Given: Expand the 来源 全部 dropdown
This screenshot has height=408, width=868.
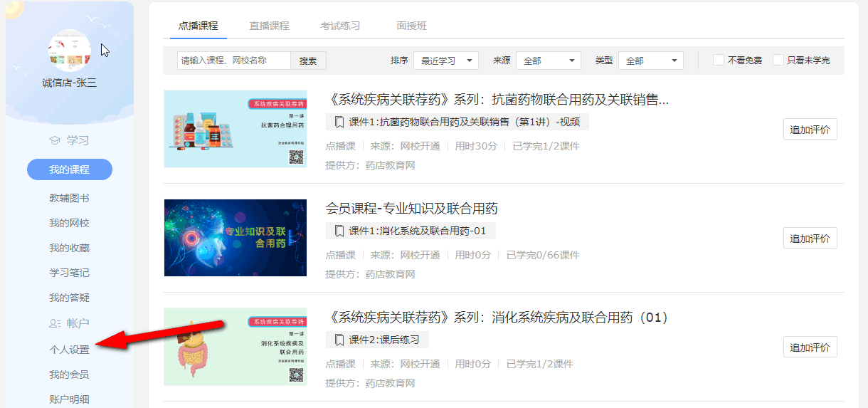Looking at the screenshot, I should pos(549,61).
